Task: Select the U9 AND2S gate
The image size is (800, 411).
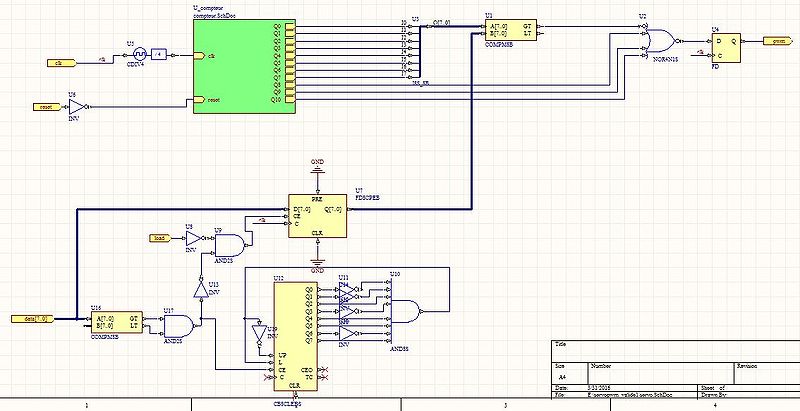Action: click(x=229, y=244)
